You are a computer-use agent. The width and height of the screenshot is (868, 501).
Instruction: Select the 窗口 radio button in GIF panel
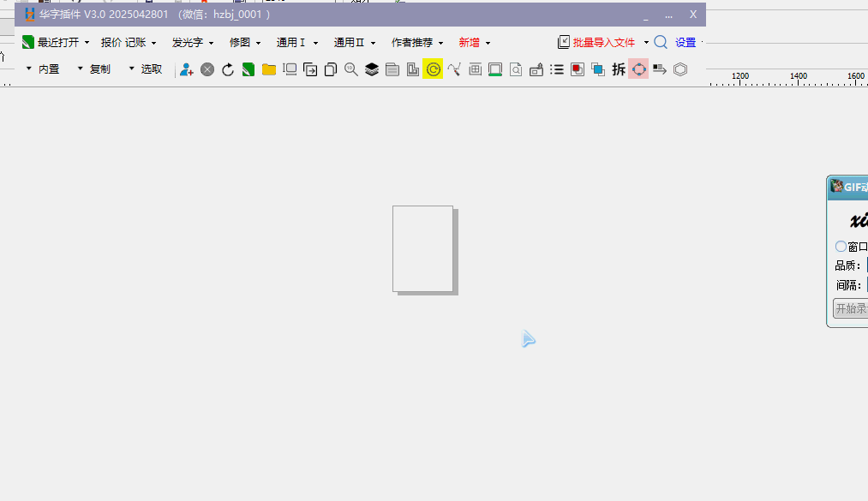pos(841,246)
